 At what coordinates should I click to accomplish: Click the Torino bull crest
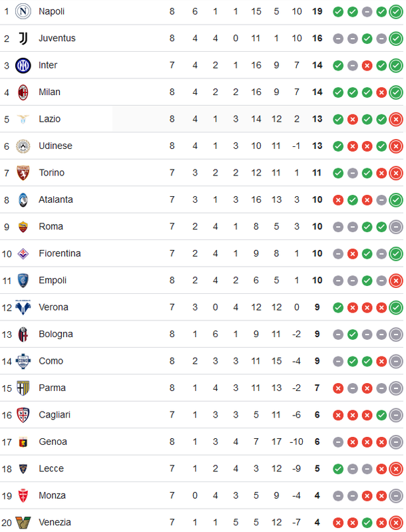point(23,173)
